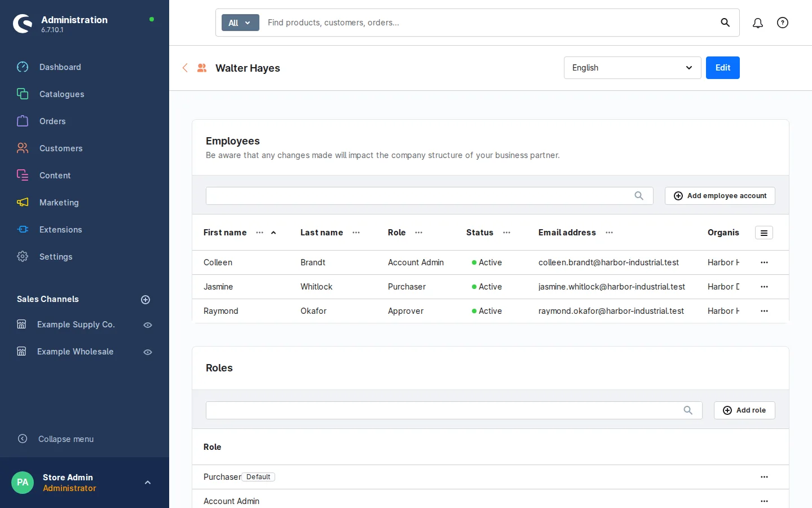
Task: Open the All search filter dropdown
Action: tap(240, 23)
